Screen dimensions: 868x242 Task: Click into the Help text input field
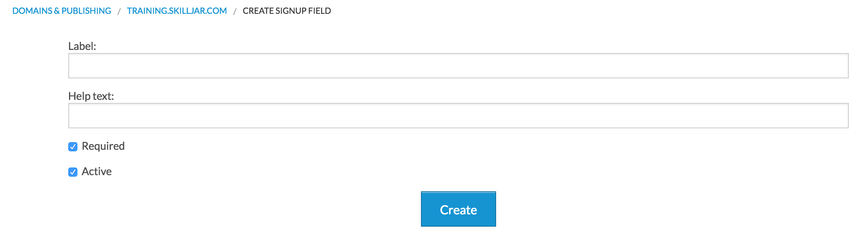(458, 116)
